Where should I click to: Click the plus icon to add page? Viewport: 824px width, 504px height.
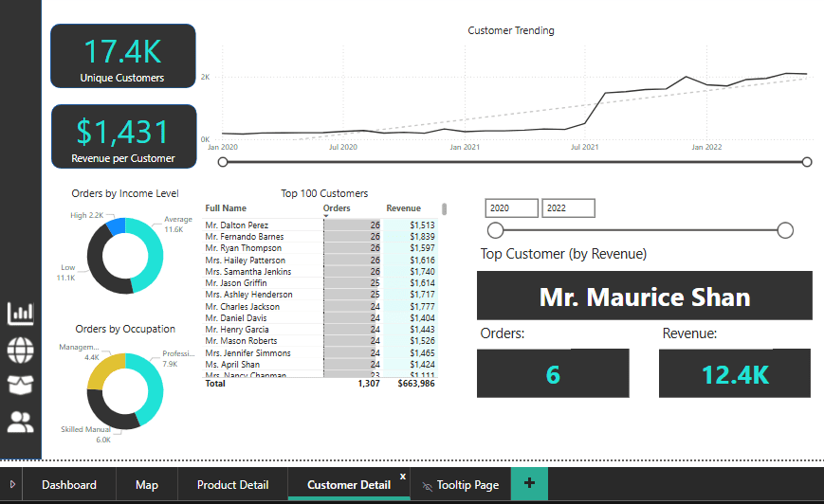[529, 483]
